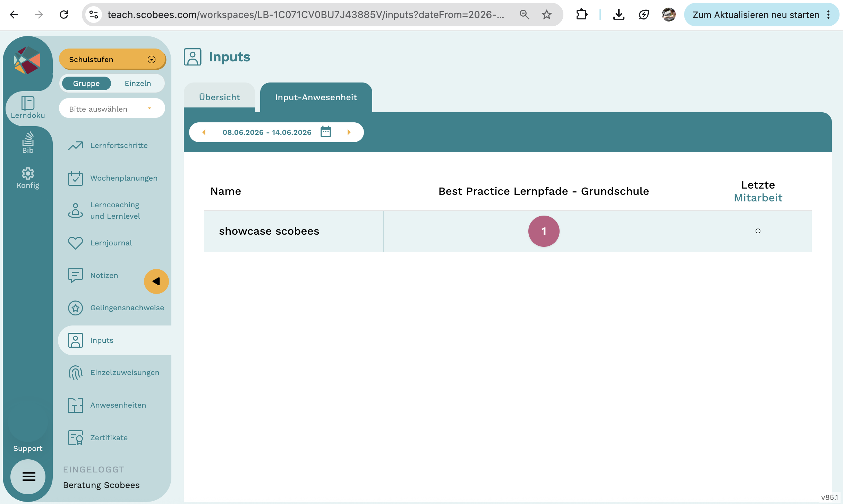The image size is (843, 504).
Task: Switch to the Übersicht tab
Action: [219, 97]
